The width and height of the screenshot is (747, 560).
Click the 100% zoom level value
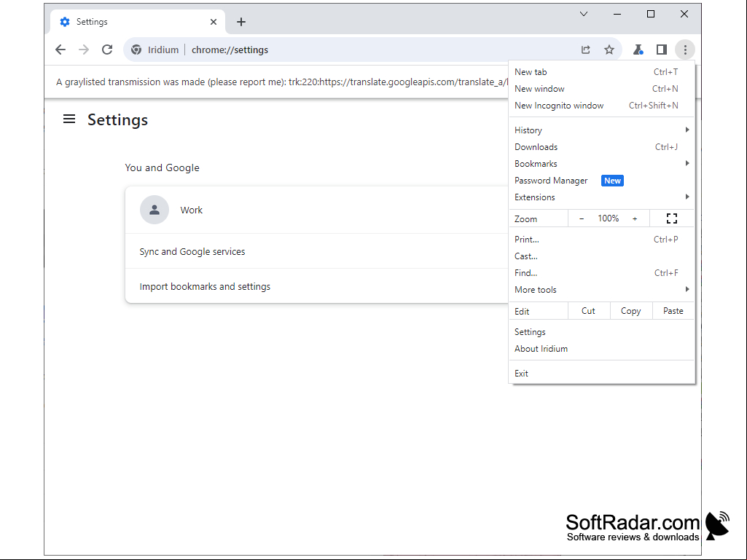coord(609,218)
